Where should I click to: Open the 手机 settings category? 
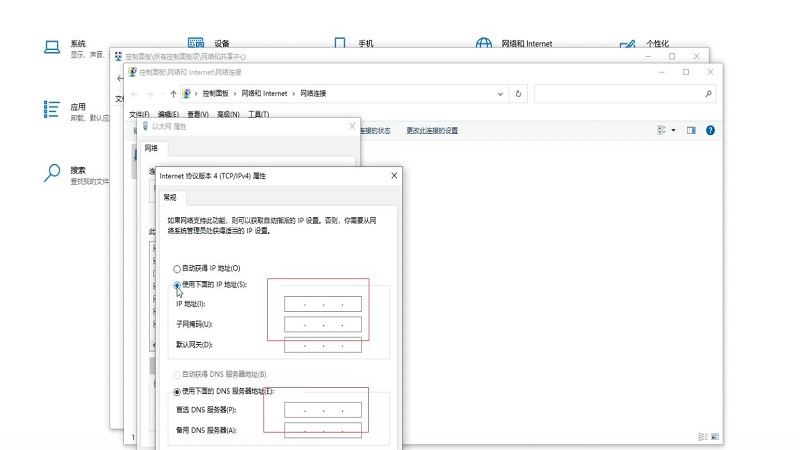[x=354, y=43]
